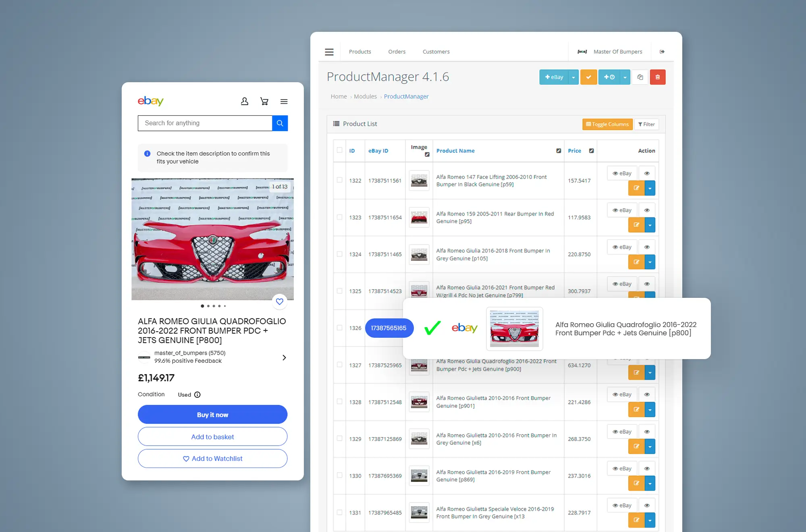This screenshot has width=806, height=532.
Task: Open the Customers menu
Action: coord(436,52)
